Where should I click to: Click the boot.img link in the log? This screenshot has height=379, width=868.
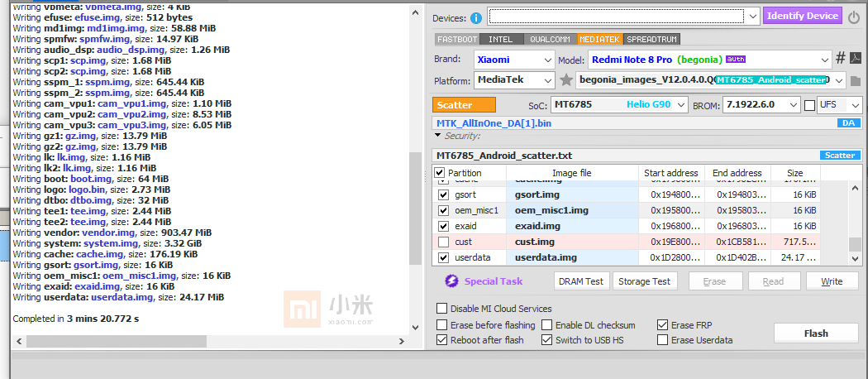coord(91,179)
